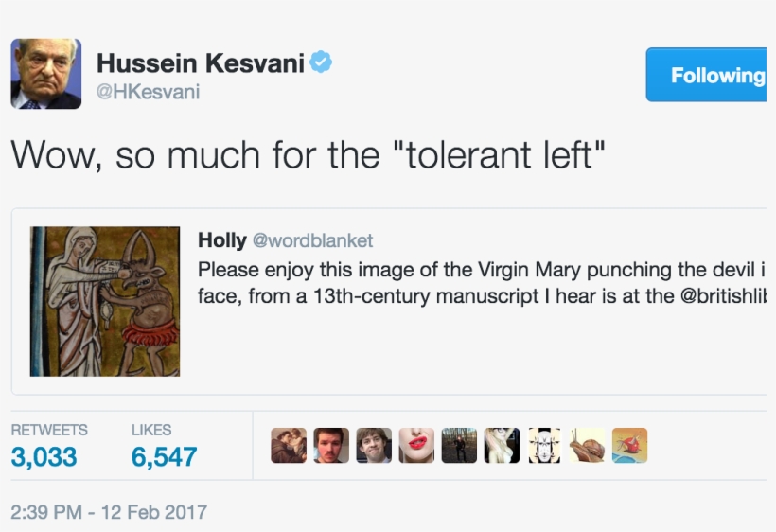The width and height of the screenshot is (776, 532).
Task: Click the main tweet text "tolerant left"
Action: click(502, 154)
